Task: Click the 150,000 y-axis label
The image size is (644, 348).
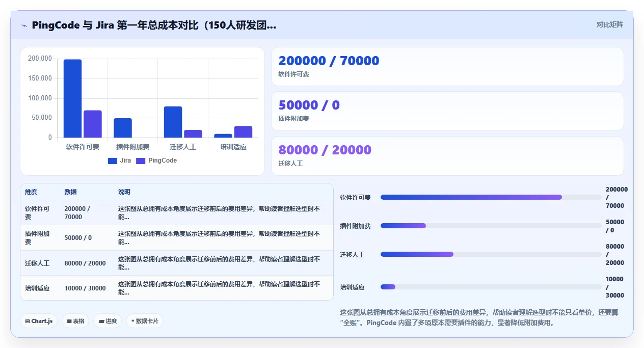Action: tap(40, 78)
